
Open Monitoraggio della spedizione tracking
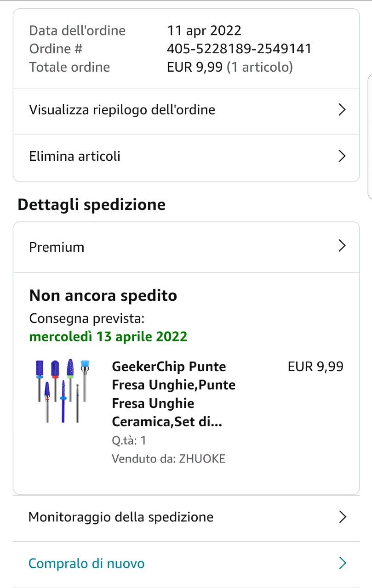(x=121, y=517)
